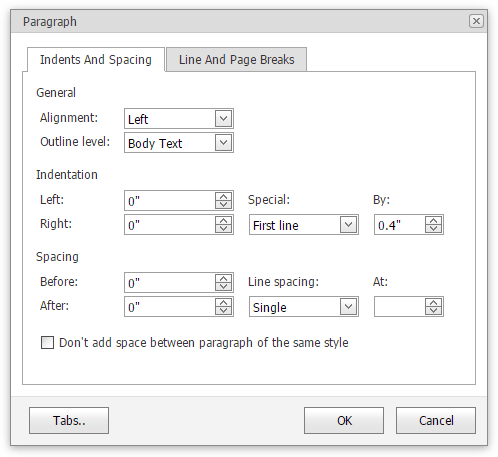
Task: Expand the Outline level dropdown arrow
Action: click(223, 143)
